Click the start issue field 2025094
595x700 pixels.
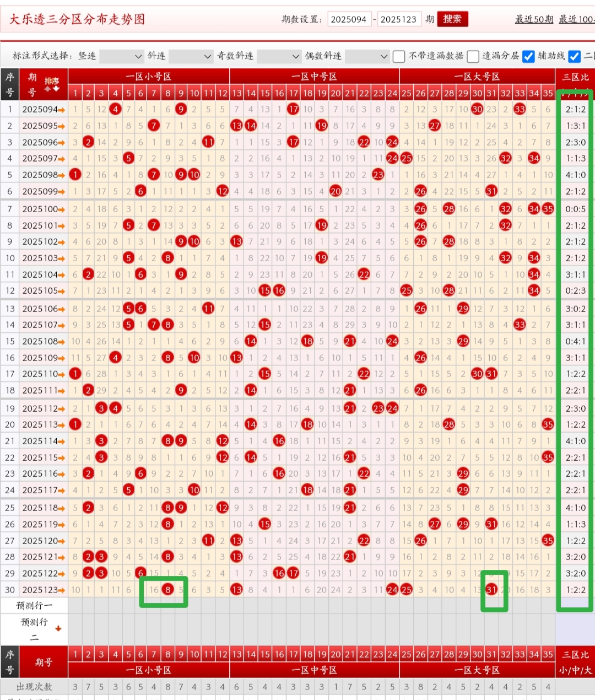click(349, 19)
